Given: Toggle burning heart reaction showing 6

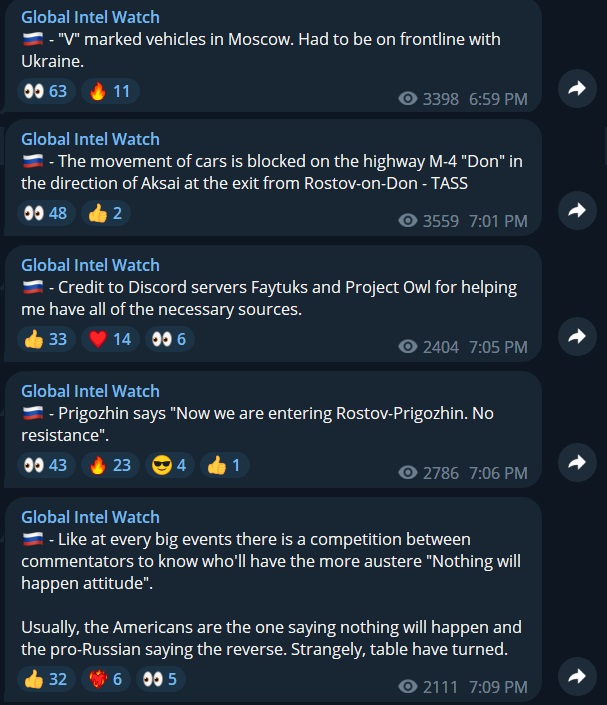Looking at the screenshot, I should (x=106, y=679).
